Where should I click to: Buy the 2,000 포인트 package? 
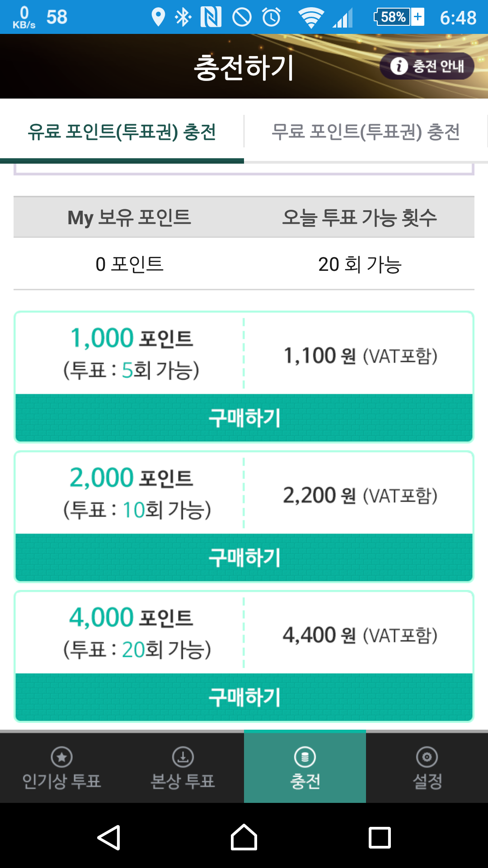244,557
